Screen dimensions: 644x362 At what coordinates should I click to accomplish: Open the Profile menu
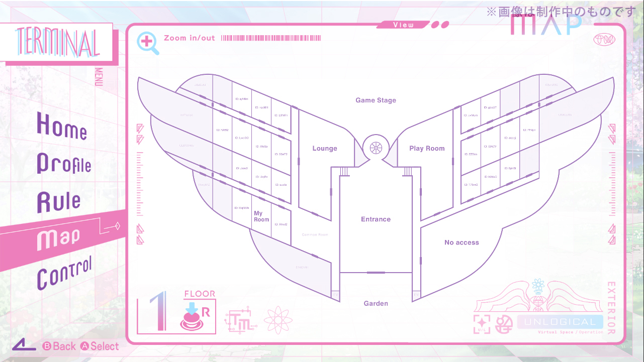64,164
